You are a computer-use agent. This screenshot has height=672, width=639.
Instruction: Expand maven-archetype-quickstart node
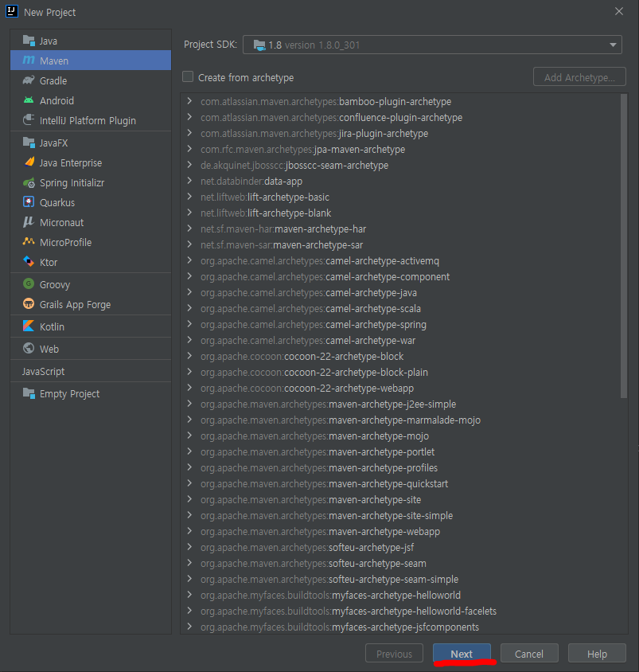(189, 483)
